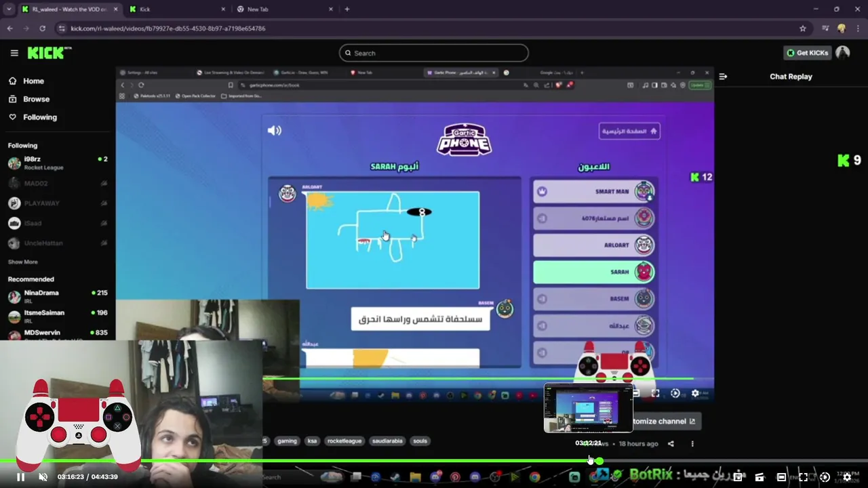Toggle theater mode on the player
Image resolution: width=868 pixels, height=488 pixels.
[x=781, y=477]
